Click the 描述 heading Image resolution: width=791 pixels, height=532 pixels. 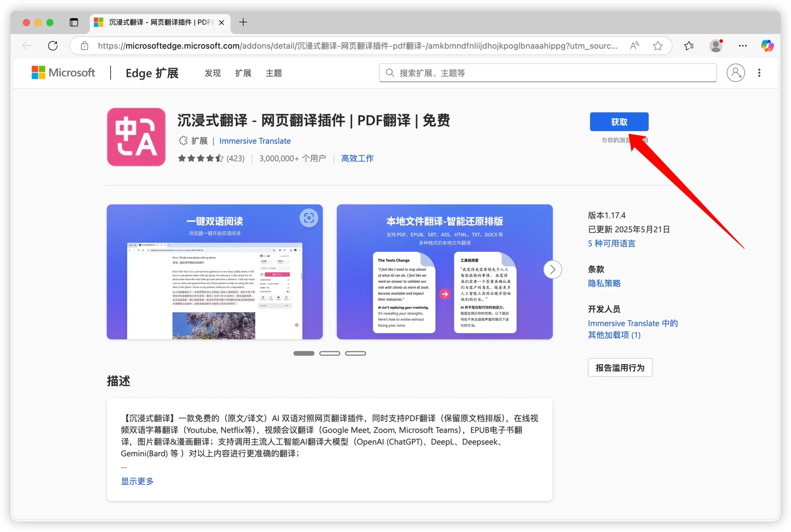(118, 381)
